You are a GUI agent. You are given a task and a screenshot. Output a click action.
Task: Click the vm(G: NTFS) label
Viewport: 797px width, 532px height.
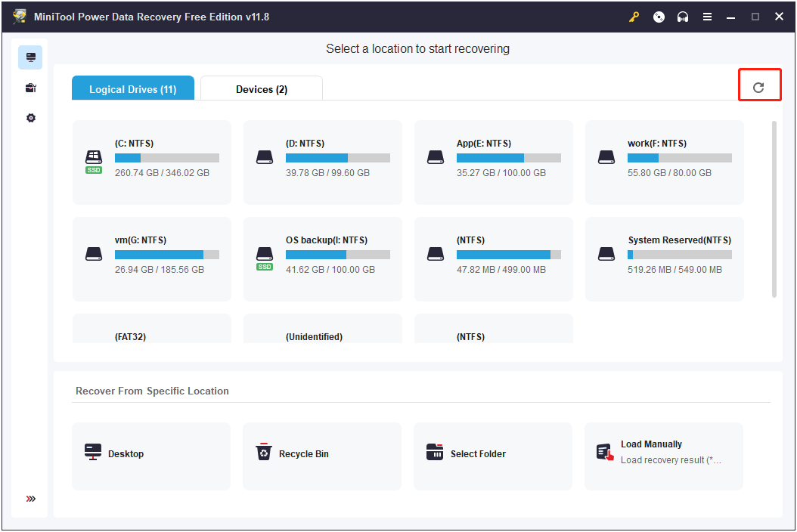pos(141,240)
